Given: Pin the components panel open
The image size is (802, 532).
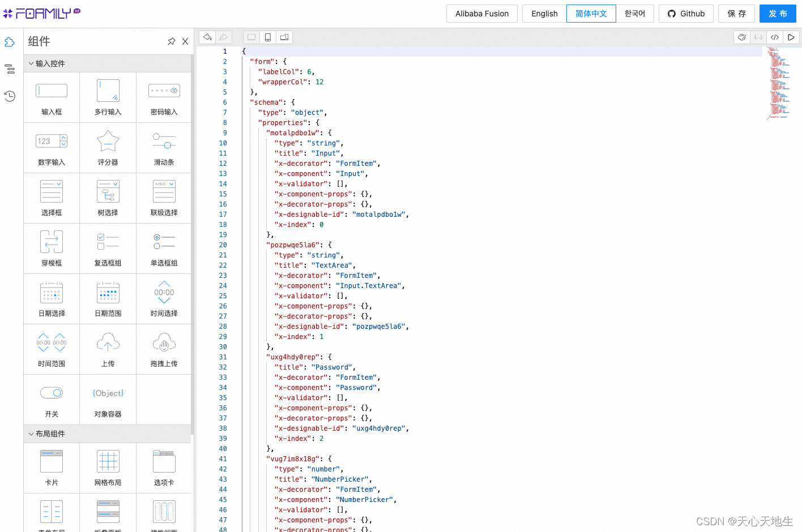Looking at the screenshot, I should (x=172, y=41).
